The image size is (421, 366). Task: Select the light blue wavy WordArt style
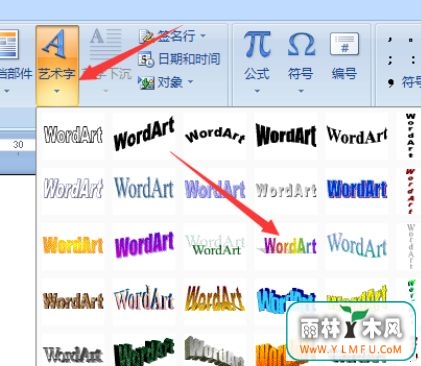click(357, 245)
